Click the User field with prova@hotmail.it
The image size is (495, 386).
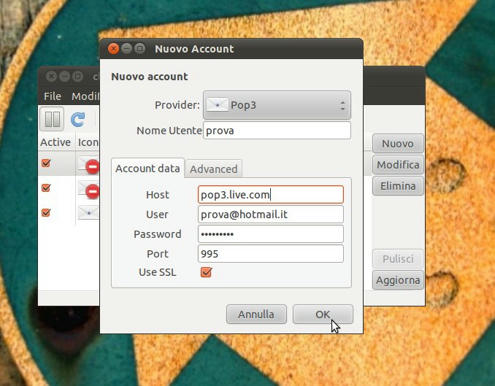(x=271, y=214)
